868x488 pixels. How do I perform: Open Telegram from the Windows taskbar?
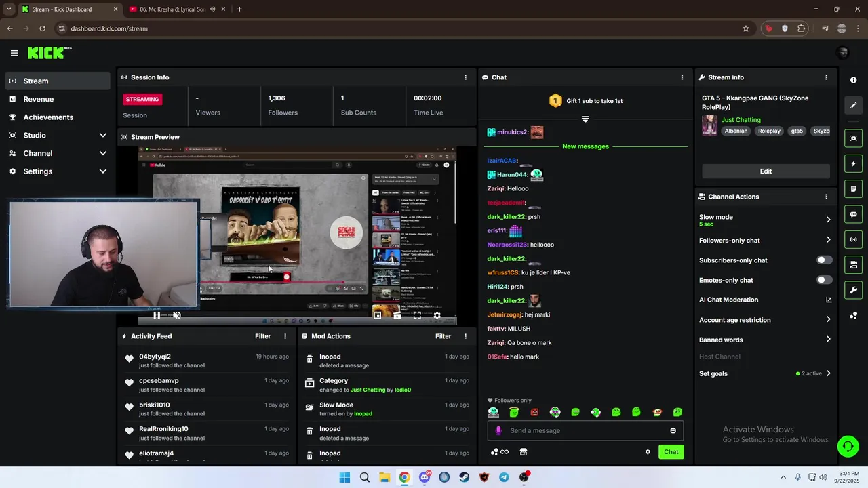coord(504,477)
